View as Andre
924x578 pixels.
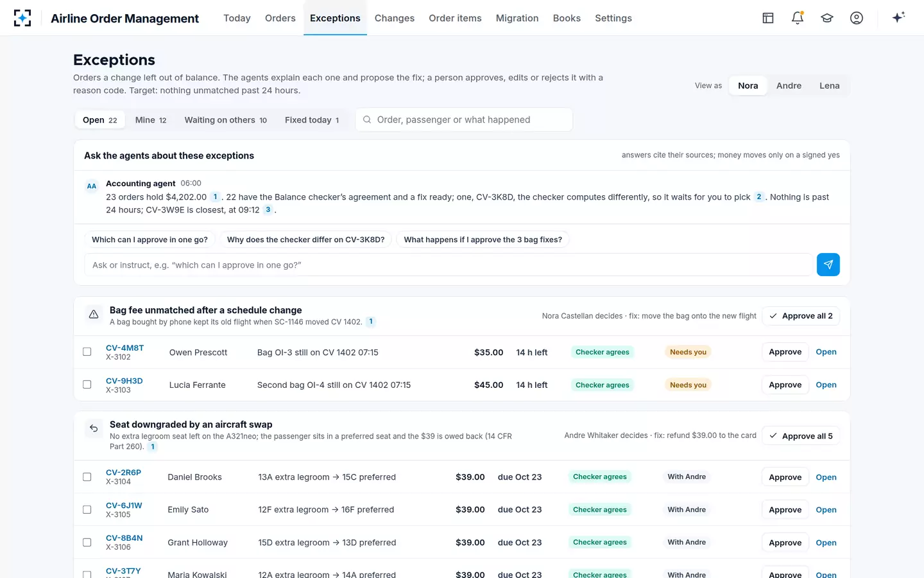(789, 85)
